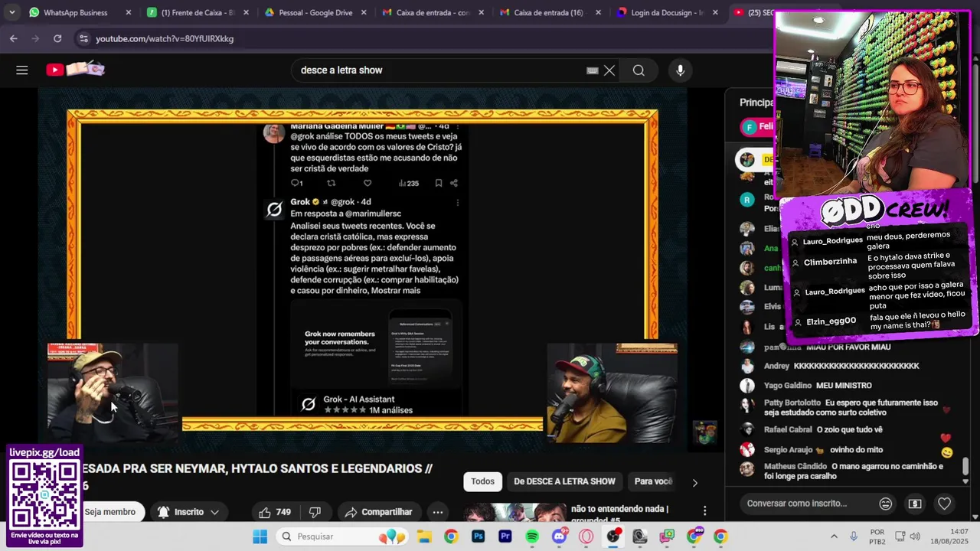
Task: Reload the YouTube page
Action: [57, 38]
